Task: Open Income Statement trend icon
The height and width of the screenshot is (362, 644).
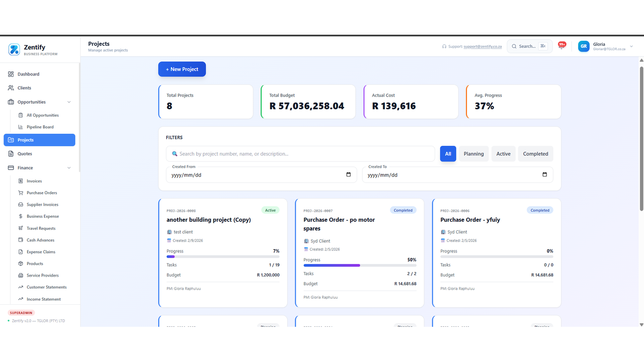Action: (x=21, y=299)
